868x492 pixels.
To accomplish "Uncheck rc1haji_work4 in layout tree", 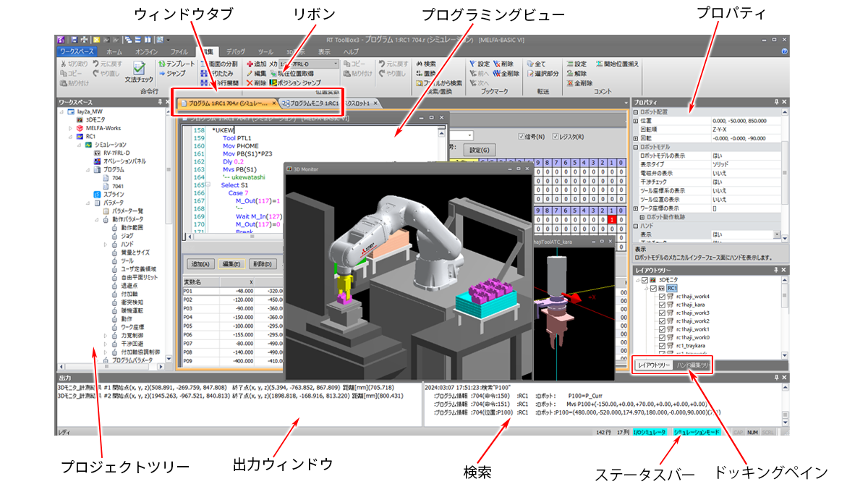I will 663,296.
